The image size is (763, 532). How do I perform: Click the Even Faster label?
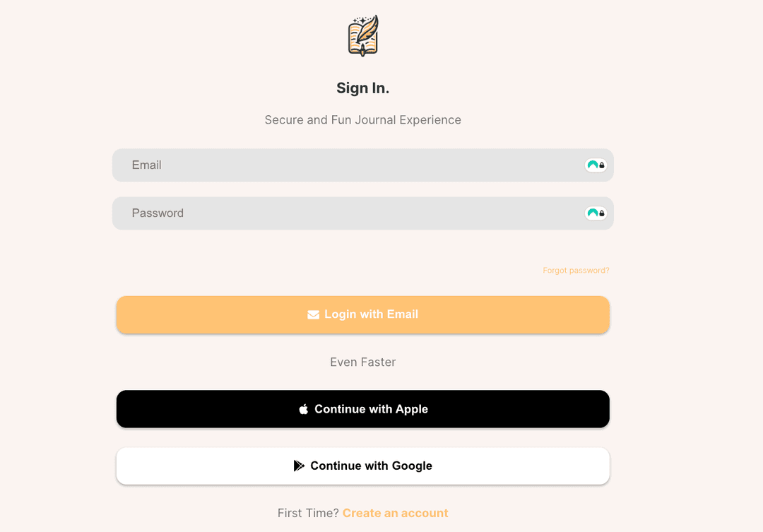(362, 362)
